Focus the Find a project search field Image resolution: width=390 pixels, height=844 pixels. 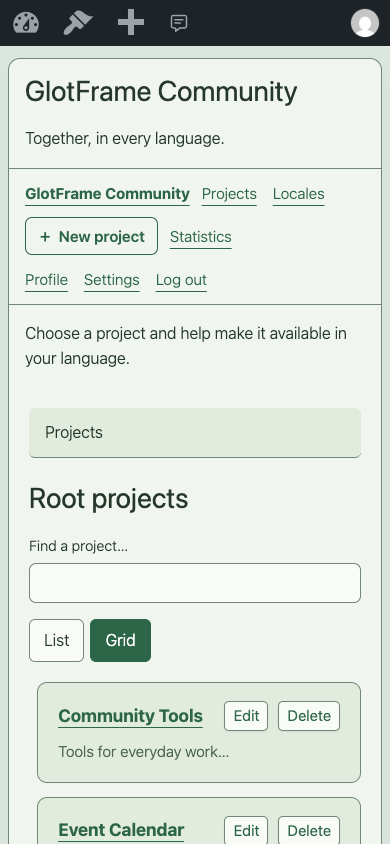pyautogui.click(x=195, y=583)
